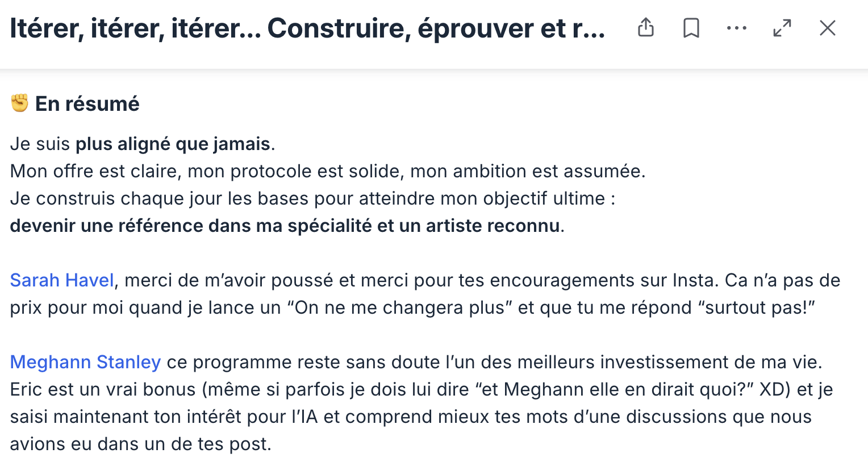The height and width of the screenshot is (474, 868).
Task: Click the word 'Eric' in the last paragraph
Action: (26, 389)
